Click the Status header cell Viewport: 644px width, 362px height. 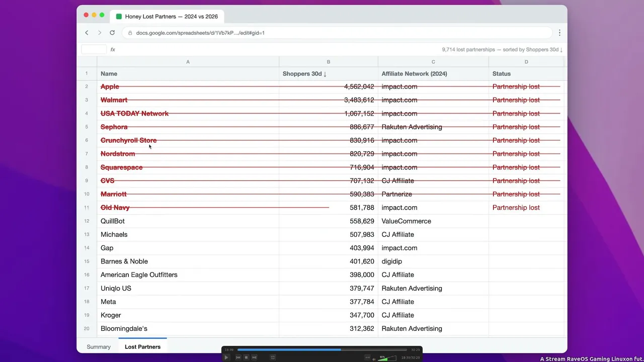[526, 73]
